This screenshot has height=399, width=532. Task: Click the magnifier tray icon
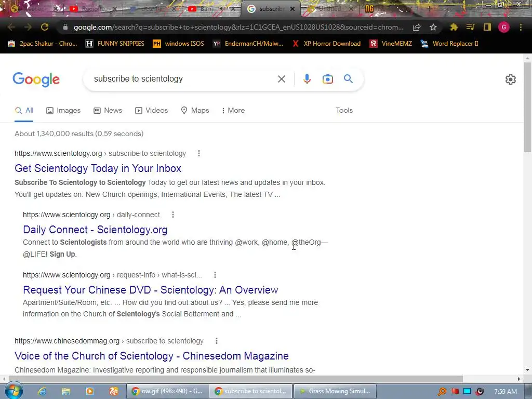point(442,392)
